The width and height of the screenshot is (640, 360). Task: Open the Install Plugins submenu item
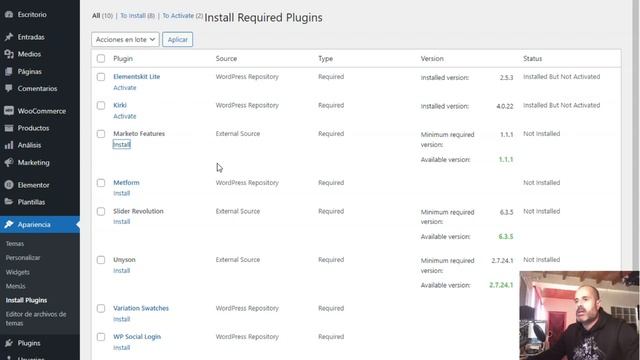[26, 300]
